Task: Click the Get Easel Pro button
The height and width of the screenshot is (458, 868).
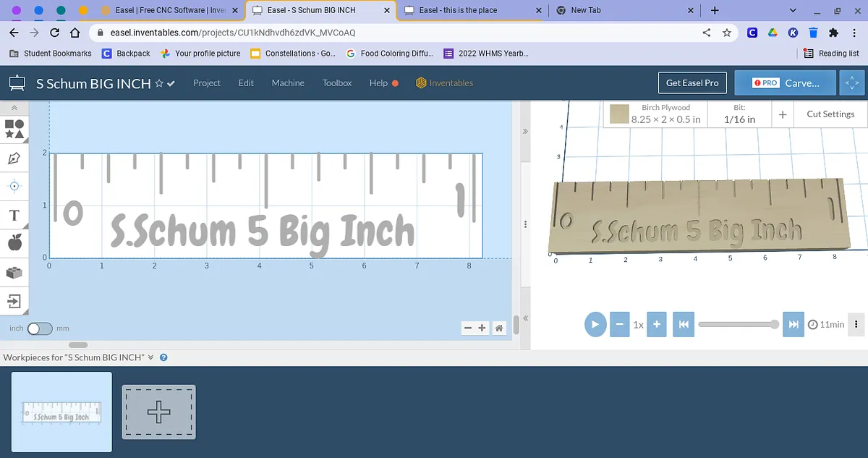Action: tap(692, 83)
